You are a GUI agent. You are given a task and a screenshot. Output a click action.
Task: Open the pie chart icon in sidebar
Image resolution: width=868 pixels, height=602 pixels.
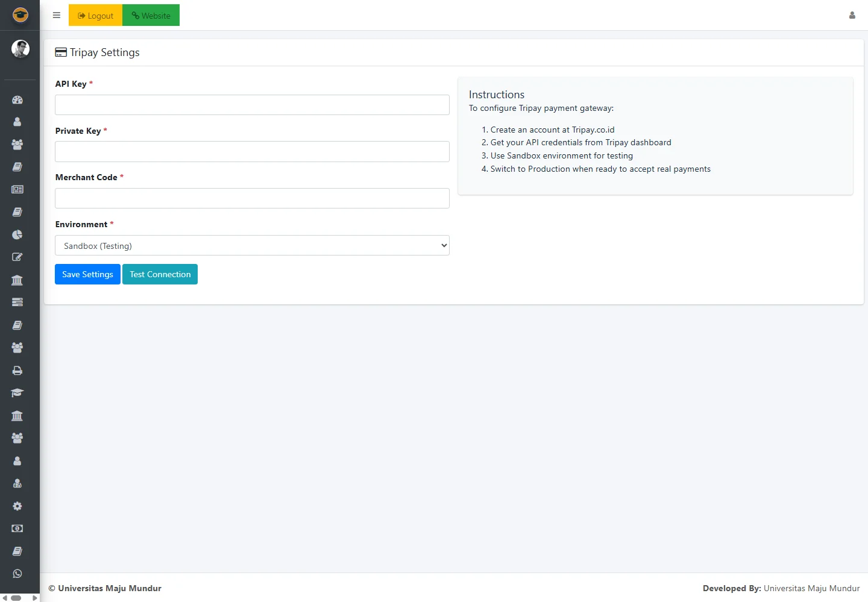click(x=17, y=234)
